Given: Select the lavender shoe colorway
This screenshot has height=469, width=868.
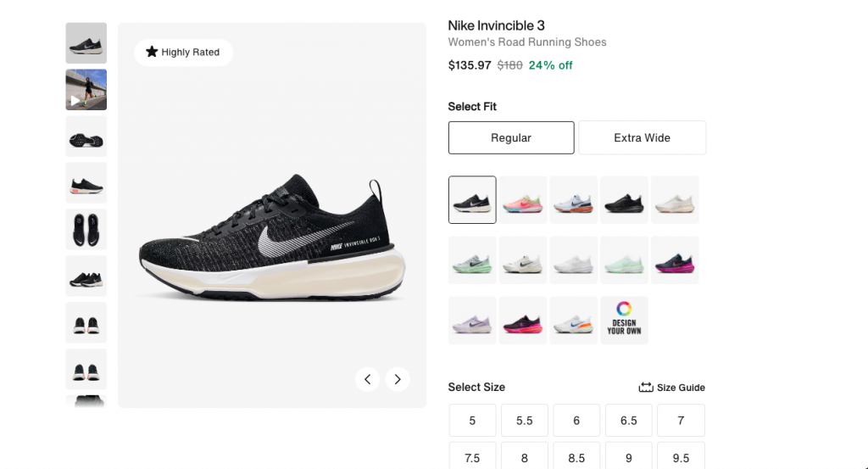Looking at the screenshot, I should [472, 320].
